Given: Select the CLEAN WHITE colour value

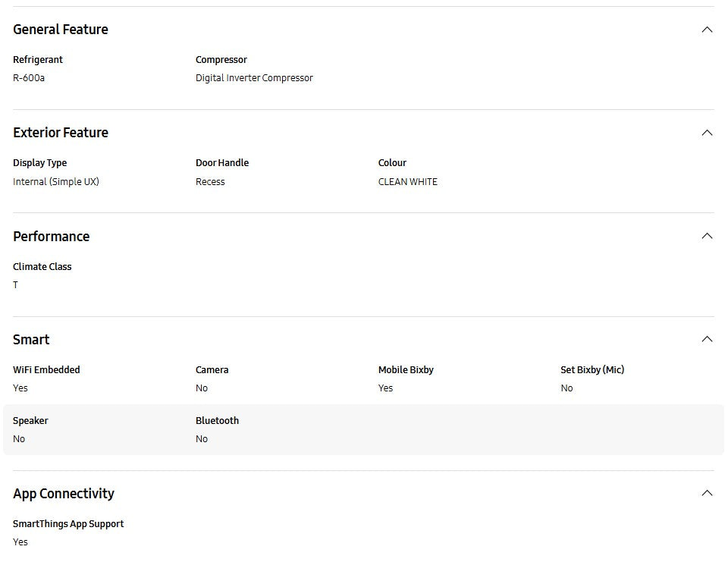Looking at the screenshot, I should pos(408,182).
